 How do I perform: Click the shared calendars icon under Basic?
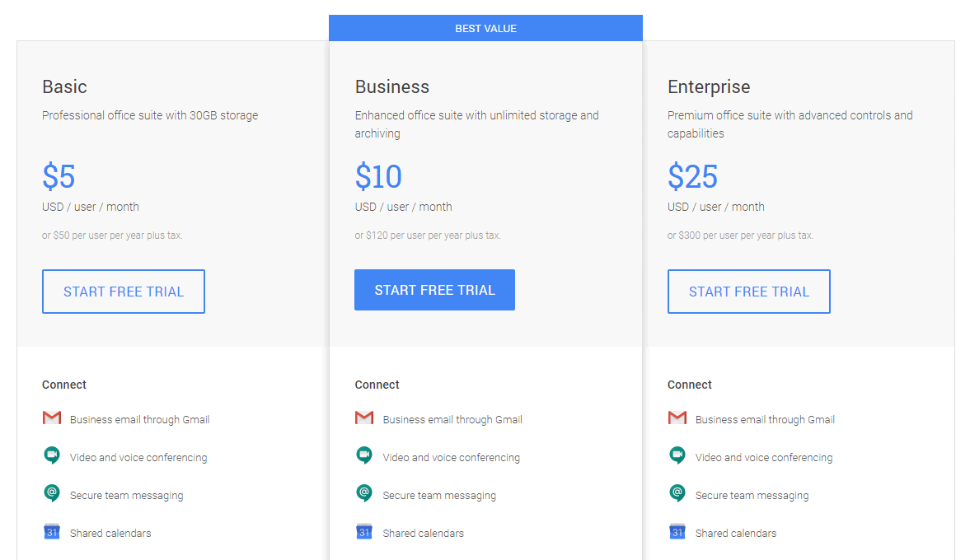[x=52, y=532]
